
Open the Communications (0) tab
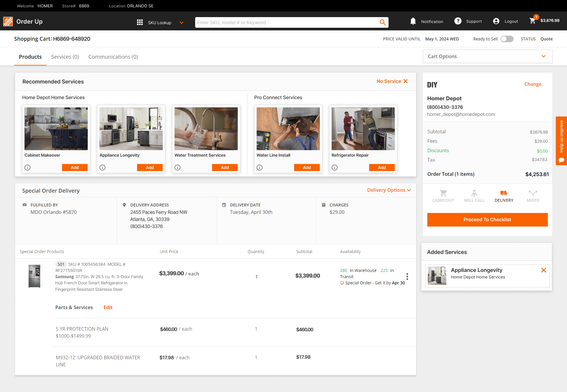tap(113, 57)
